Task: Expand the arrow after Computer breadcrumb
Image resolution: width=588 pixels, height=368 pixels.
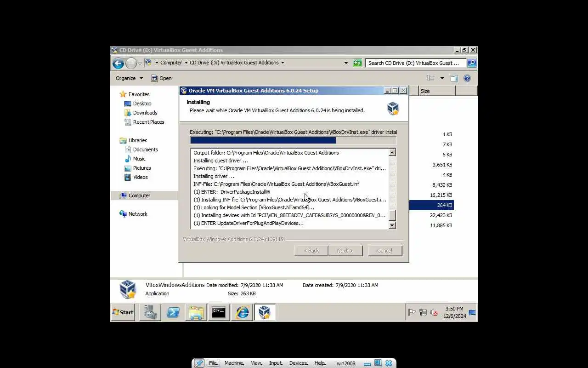Action: point(186,63)
